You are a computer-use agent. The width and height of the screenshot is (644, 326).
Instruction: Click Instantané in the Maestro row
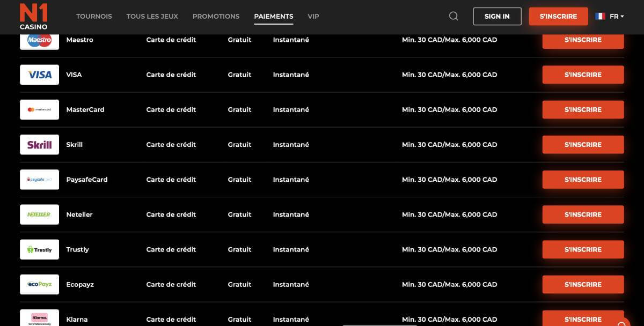pyautogui.click(x=291, y=40)
